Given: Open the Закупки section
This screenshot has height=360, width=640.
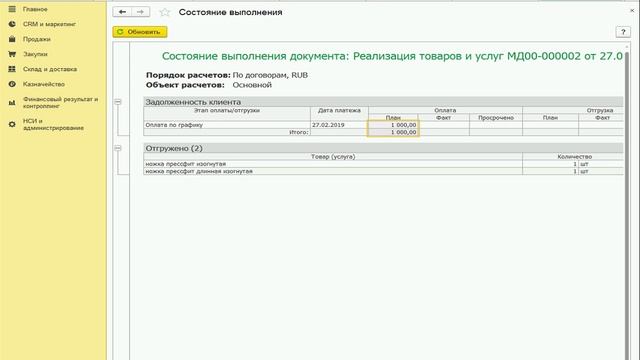Looking at the screenshot, I should point(35,54).
